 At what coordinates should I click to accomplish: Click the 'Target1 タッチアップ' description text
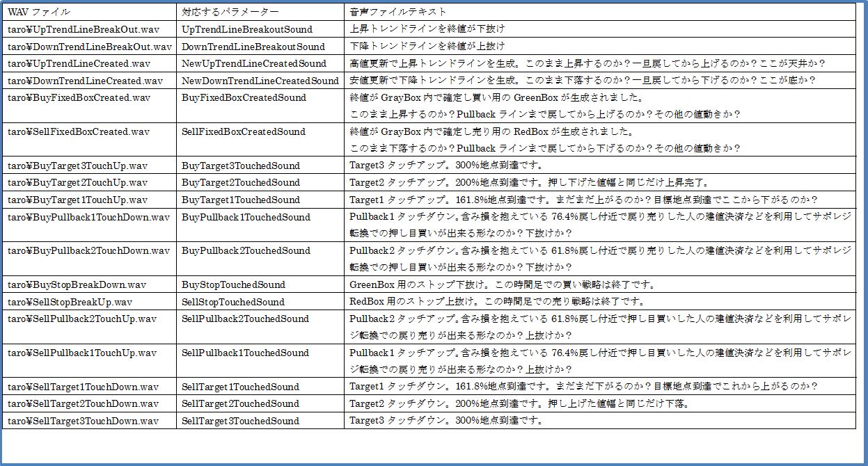583,200
